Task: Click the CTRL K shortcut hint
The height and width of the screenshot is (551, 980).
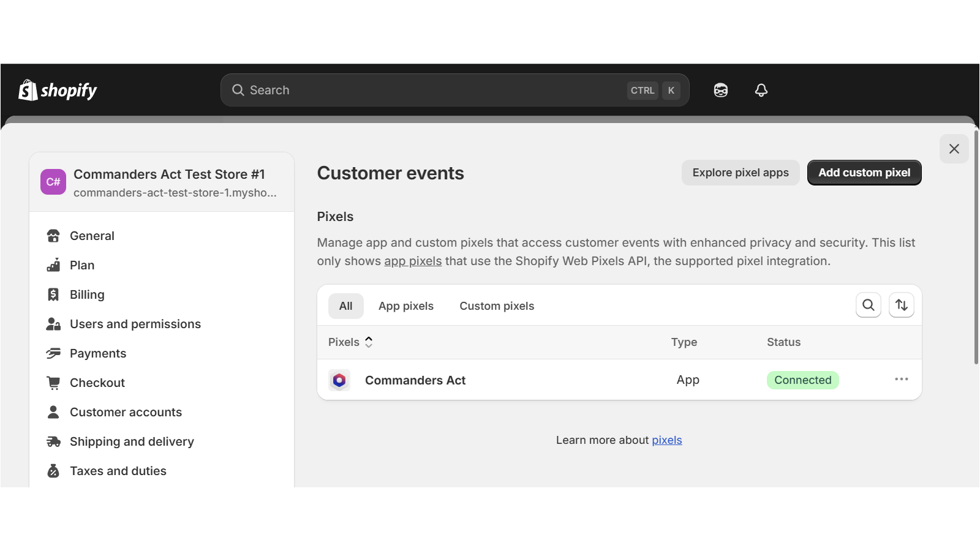Action: click(654, 91)
